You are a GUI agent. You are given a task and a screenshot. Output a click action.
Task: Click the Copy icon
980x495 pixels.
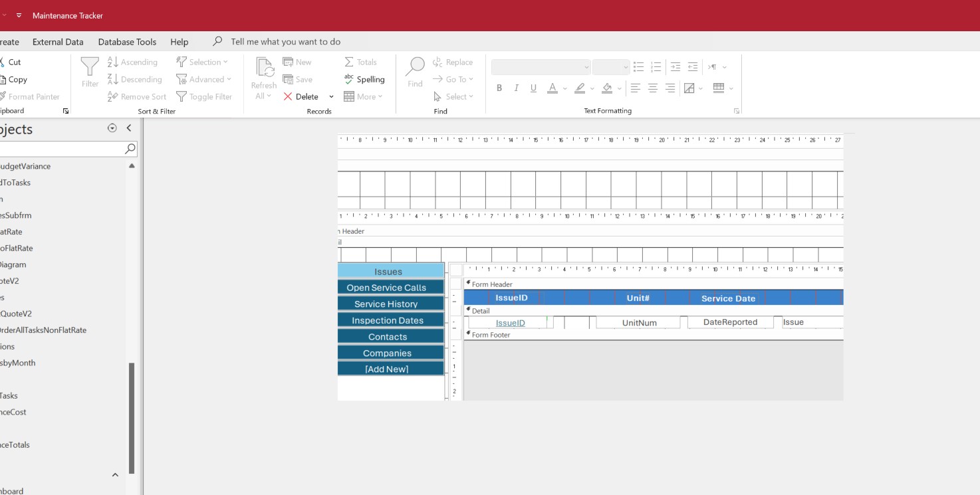click(x=3, y=79)
